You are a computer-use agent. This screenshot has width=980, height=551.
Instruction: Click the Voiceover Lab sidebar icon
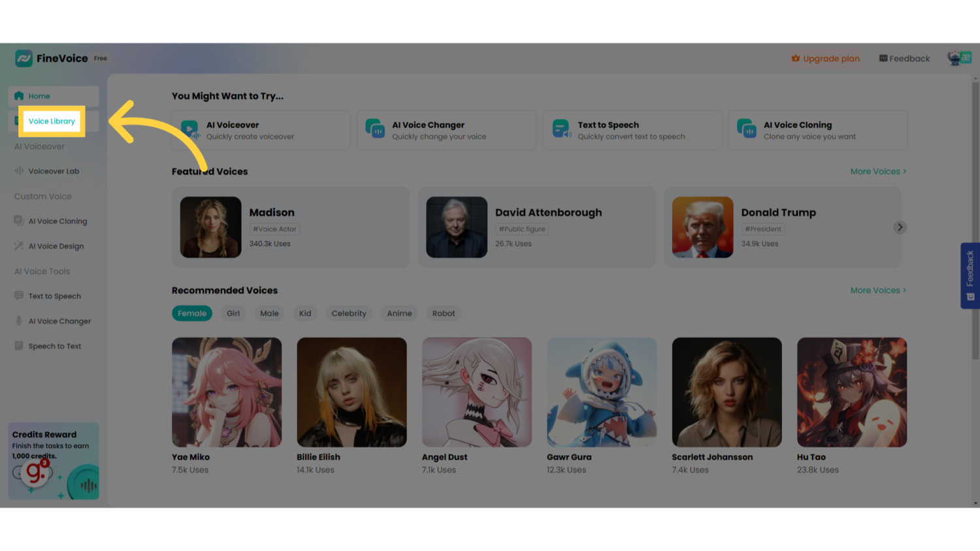pos(19,171)
